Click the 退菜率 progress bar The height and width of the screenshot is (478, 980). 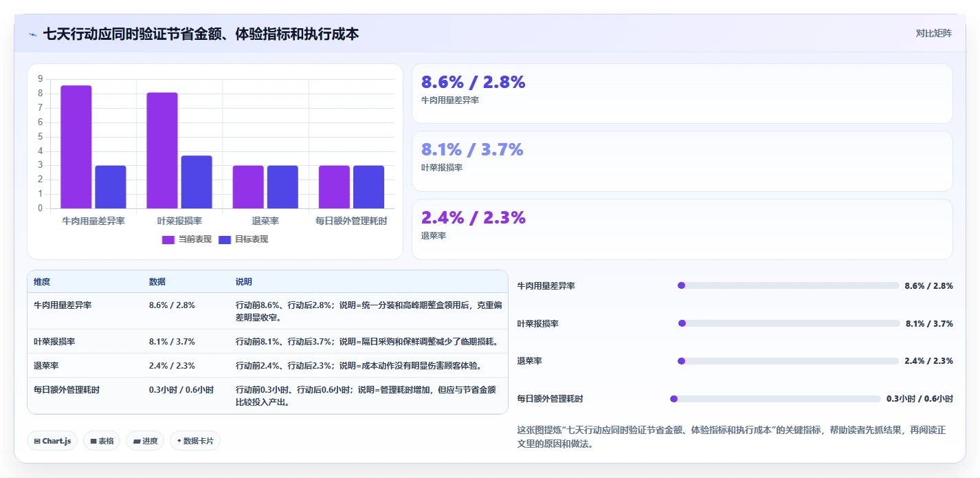(x=788, y=361)
